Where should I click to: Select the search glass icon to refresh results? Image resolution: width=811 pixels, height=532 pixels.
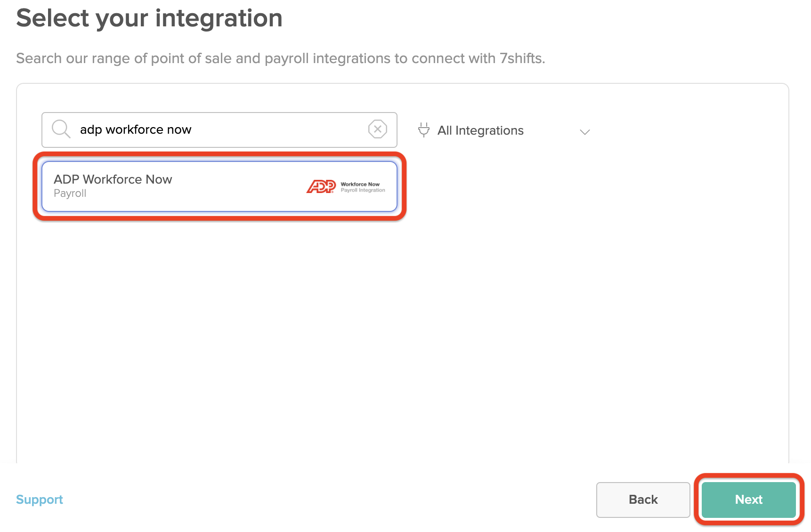tap(60, 129)
